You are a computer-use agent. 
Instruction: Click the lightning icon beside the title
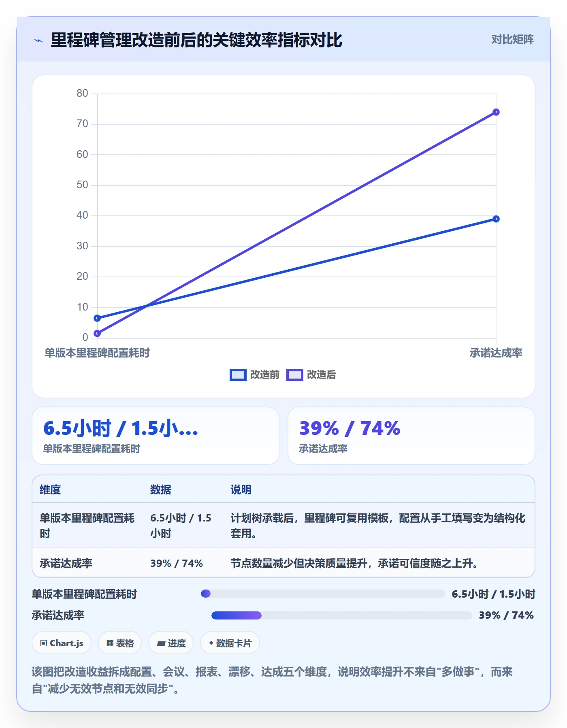(38, 40)
